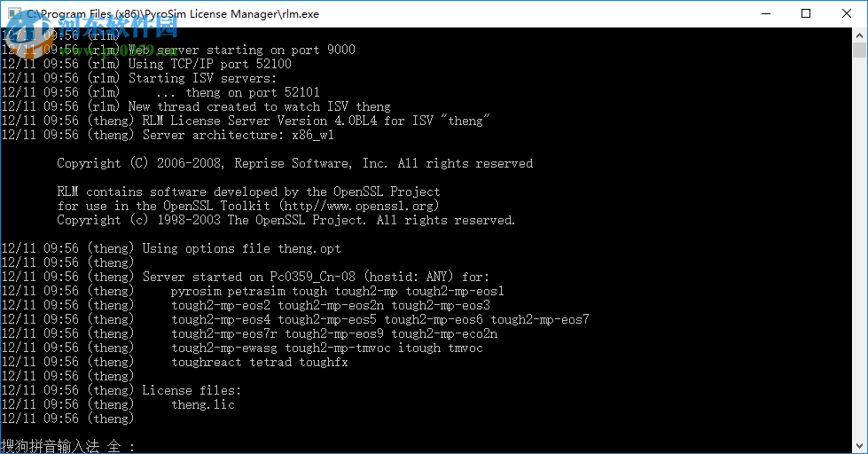Click the theng.opt options file name
The width and height of the screenshot is (868, 454).
pos(309,248)
